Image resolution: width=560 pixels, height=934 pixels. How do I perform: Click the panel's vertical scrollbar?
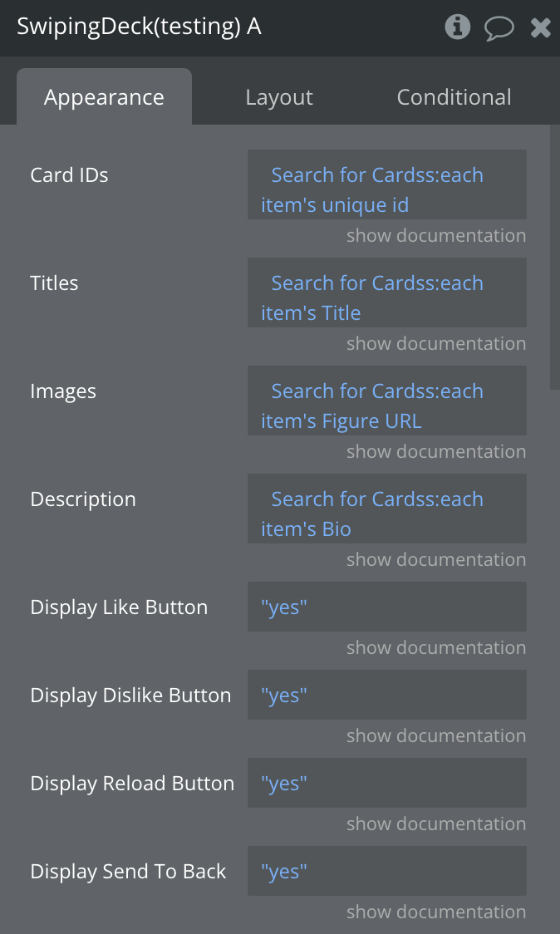click(x=554, y=258)
